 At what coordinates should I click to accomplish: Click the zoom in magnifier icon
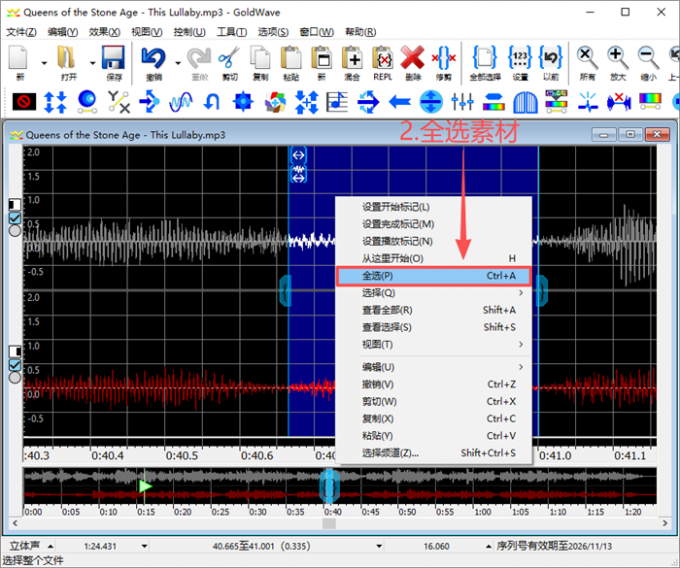pos(618,58)
